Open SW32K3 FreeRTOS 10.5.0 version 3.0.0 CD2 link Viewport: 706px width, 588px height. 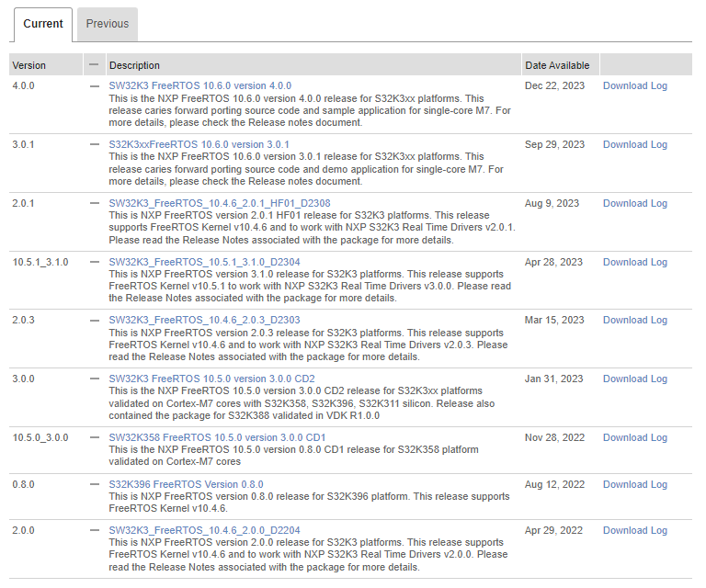tap(211, 379)
